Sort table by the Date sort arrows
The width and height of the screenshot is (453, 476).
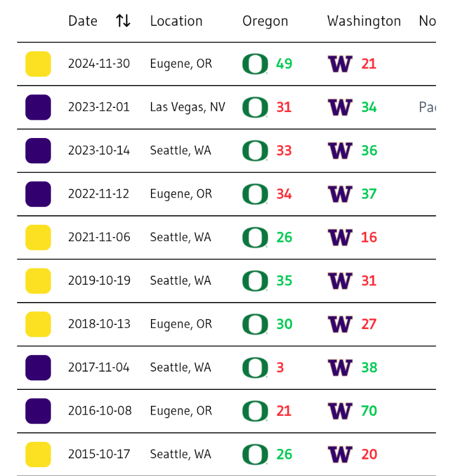click(123, 21)
